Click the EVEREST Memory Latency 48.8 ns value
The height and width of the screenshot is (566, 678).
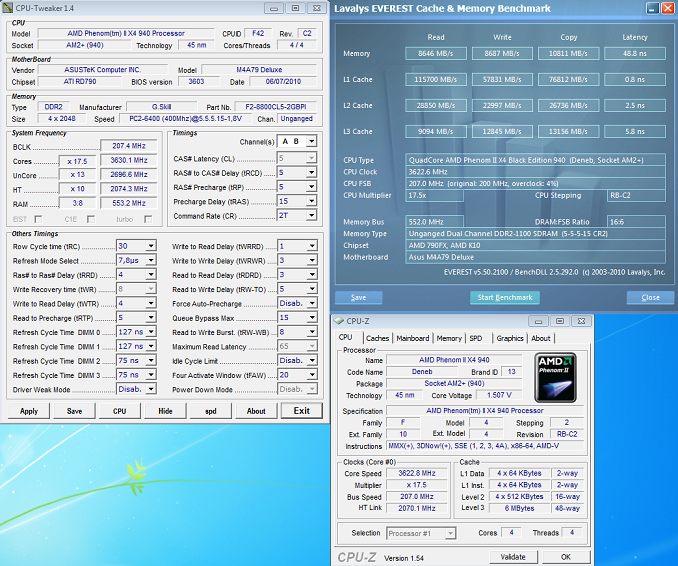pos(635,54)
